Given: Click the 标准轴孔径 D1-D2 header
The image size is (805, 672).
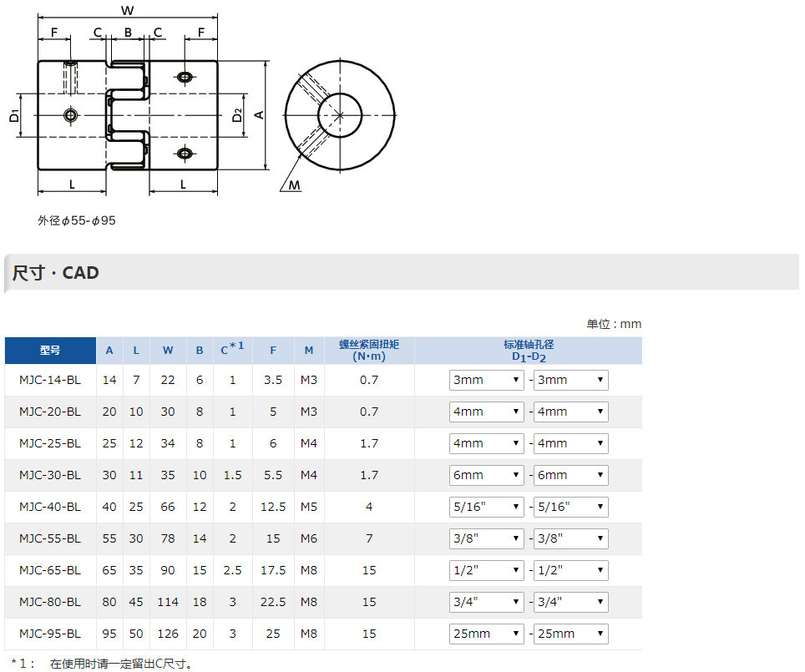Looking at the screenshot, I should (529, 351).
